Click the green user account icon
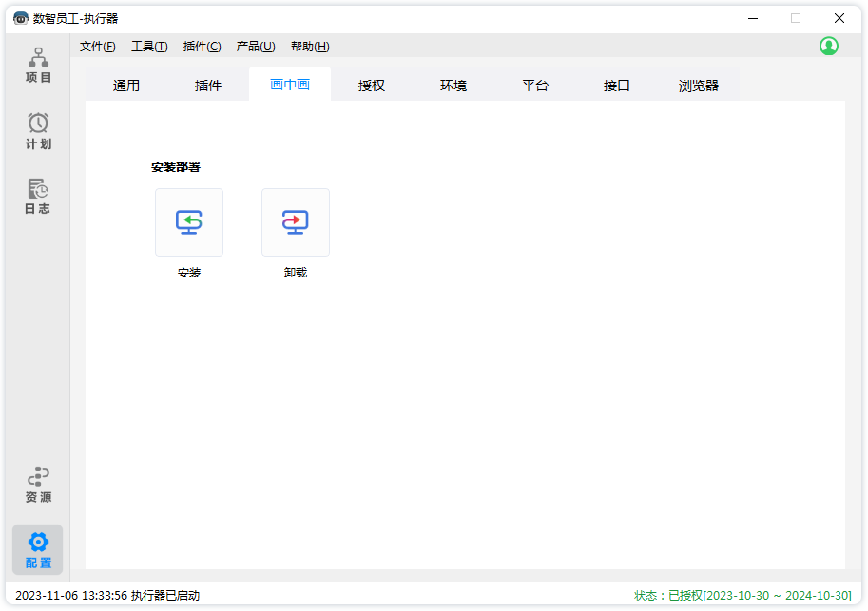 pyautogui.click(x=829, y=46)
